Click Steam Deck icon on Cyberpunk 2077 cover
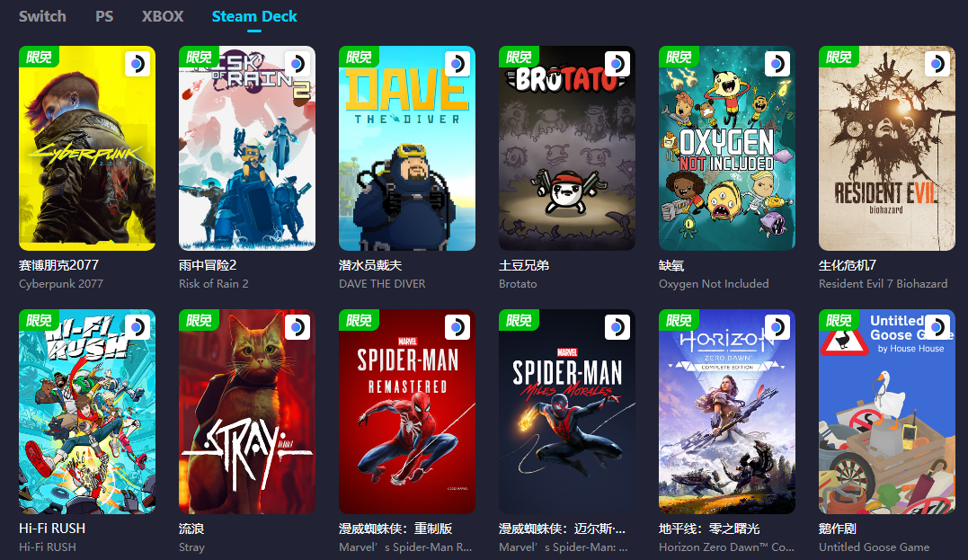 [137, 64]
